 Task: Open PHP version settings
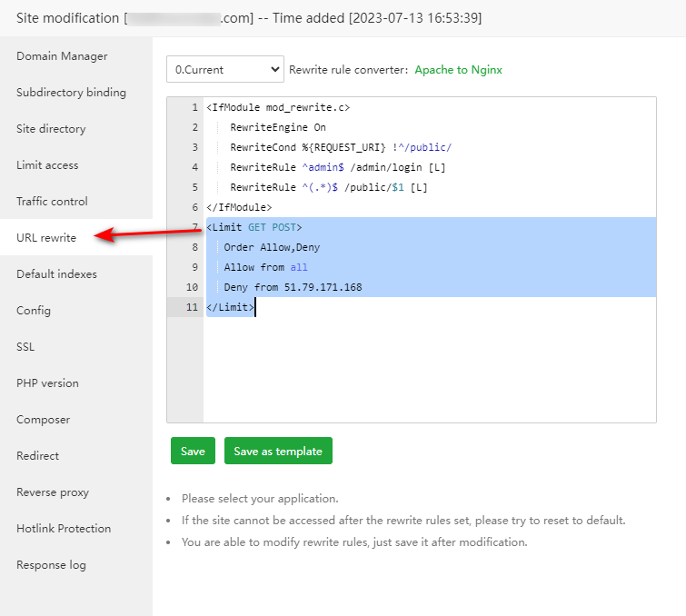tap(47, 383)
